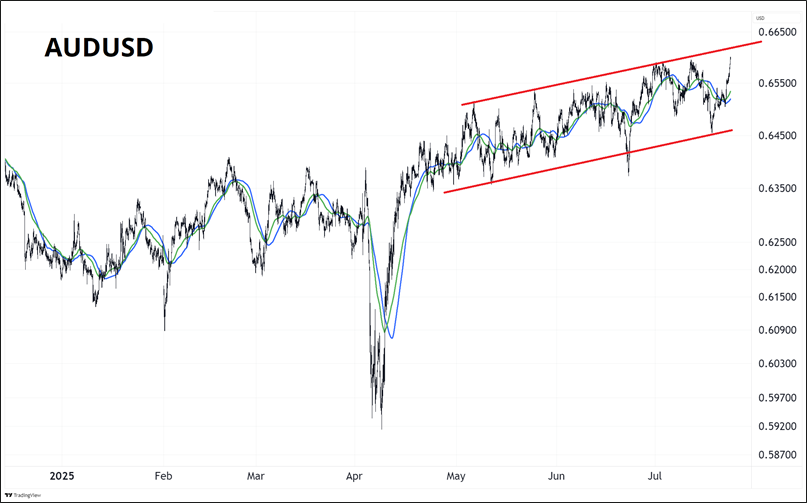Screen dimensions: 807x503
Task: Click the 0.60900 price axis label
Action: pyautogui.click(x=779, y=329)
